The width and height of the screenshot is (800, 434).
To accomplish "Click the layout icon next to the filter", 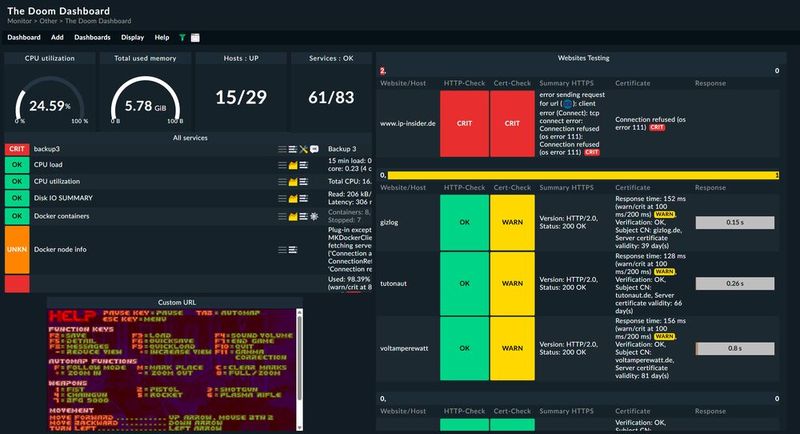I will coord(195,37).
